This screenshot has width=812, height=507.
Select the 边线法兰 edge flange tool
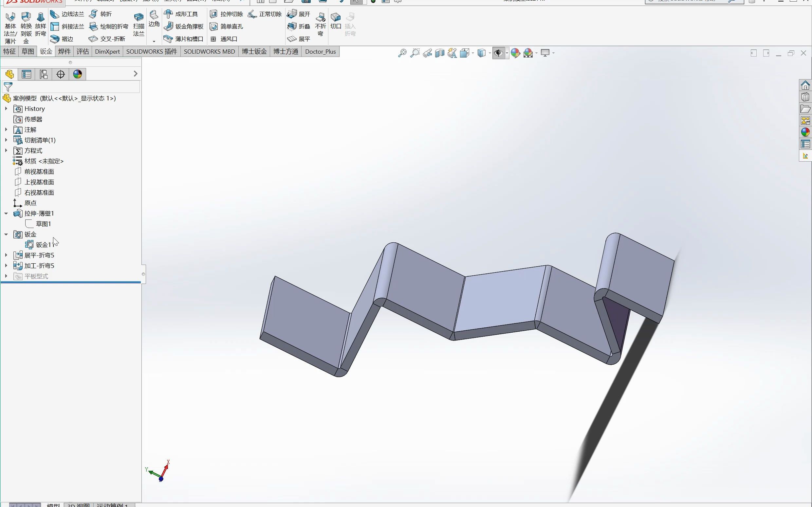click(x=67, y=14)
